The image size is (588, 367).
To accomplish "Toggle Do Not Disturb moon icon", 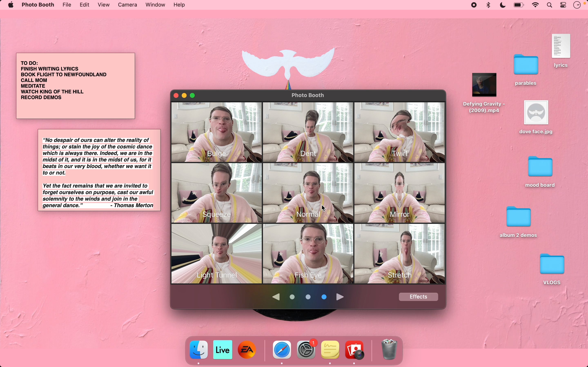I will tap(503, 5).
